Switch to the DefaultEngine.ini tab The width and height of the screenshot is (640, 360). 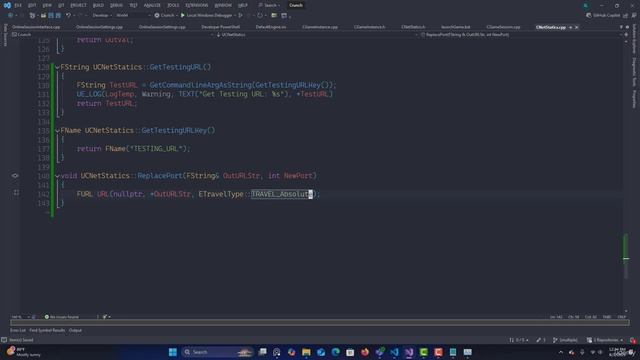(271, 27)
